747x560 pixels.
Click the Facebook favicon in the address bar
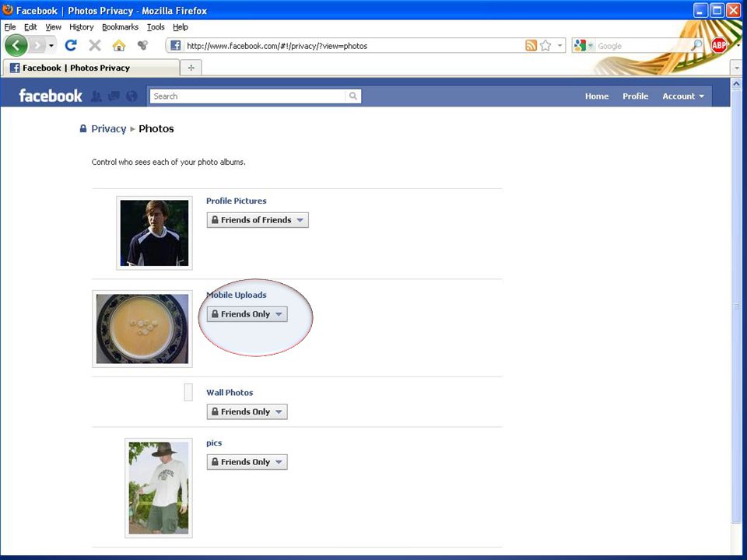175,46
